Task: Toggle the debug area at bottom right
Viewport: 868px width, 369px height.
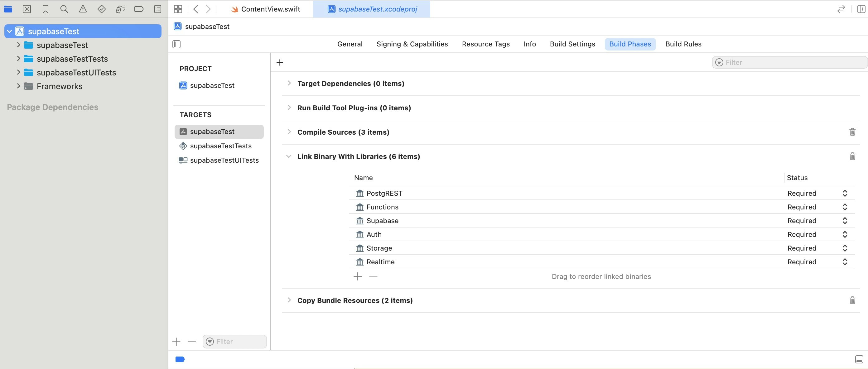Action: (x=859, y=359)
